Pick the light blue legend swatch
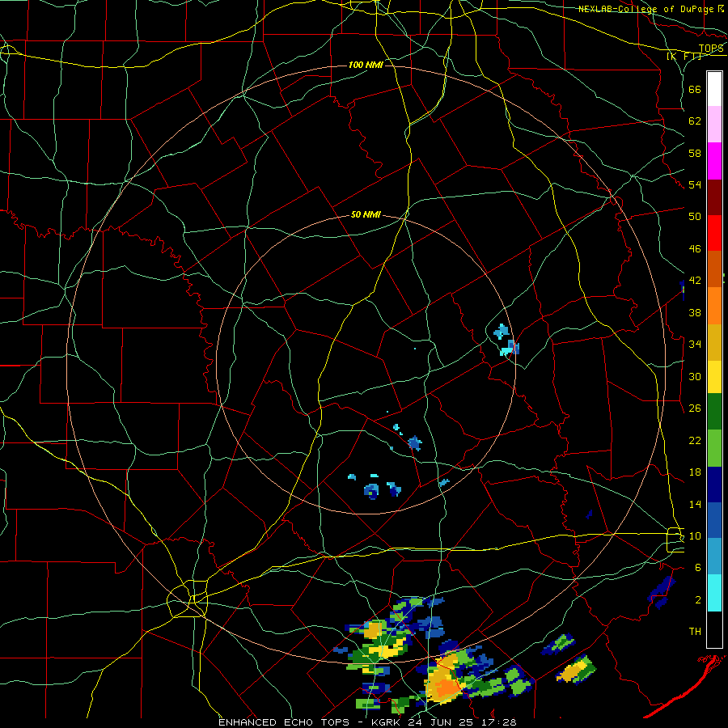Image resolution: width=728 pixels, height=728 pixels. coord(714,557)
